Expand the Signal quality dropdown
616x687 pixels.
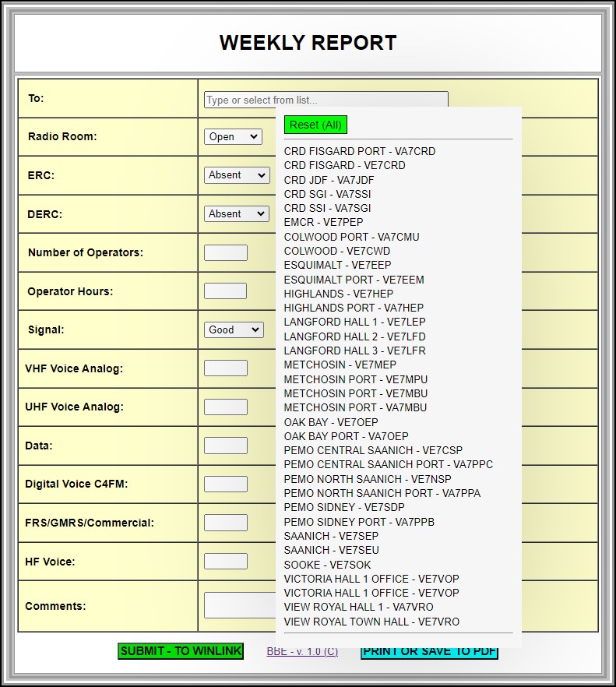point(234,329)
